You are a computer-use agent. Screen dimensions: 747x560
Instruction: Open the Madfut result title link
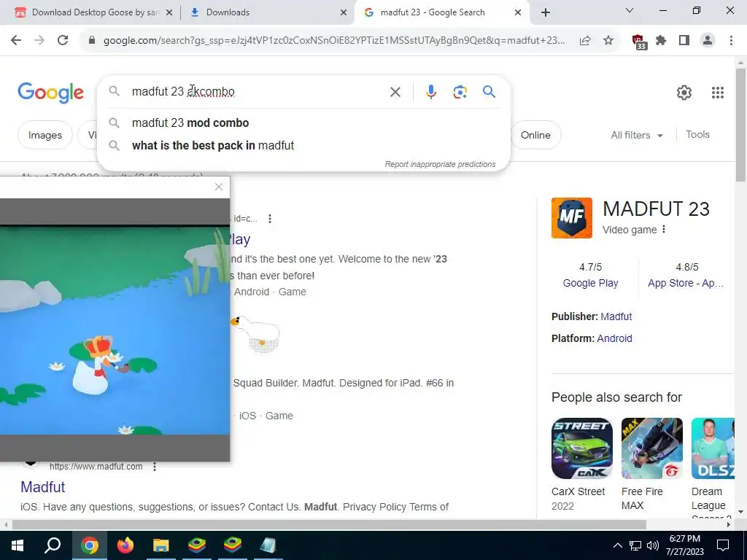point(43,486)
